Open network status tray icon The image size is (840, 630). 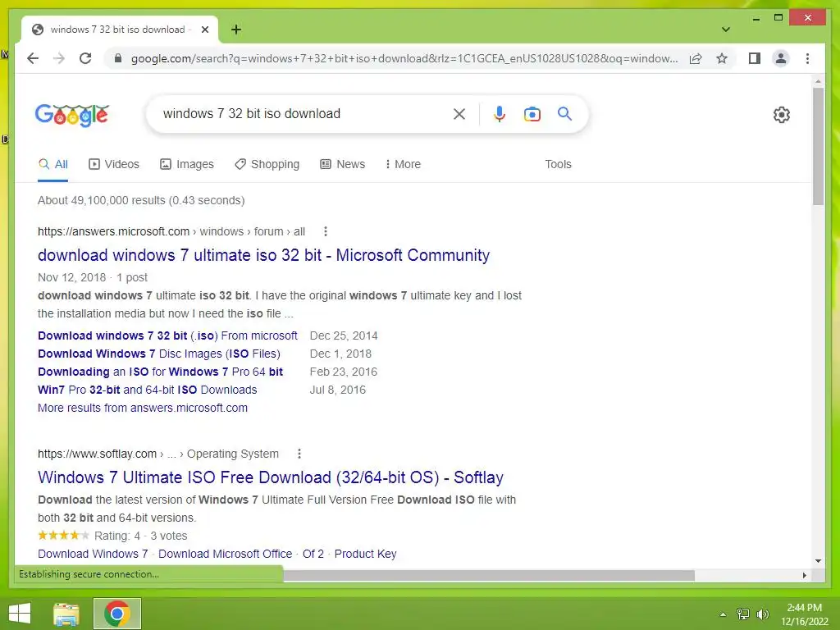point(743,614)
